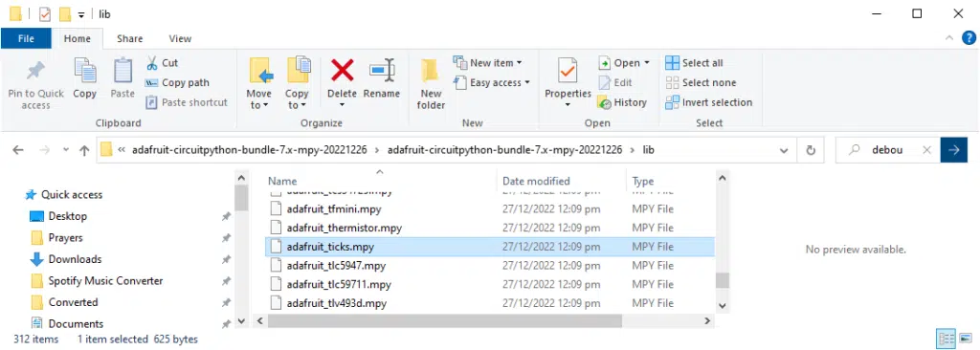Click the Rename icon in Organize group
Screen dimensions: 980x350
pos(381,70)
